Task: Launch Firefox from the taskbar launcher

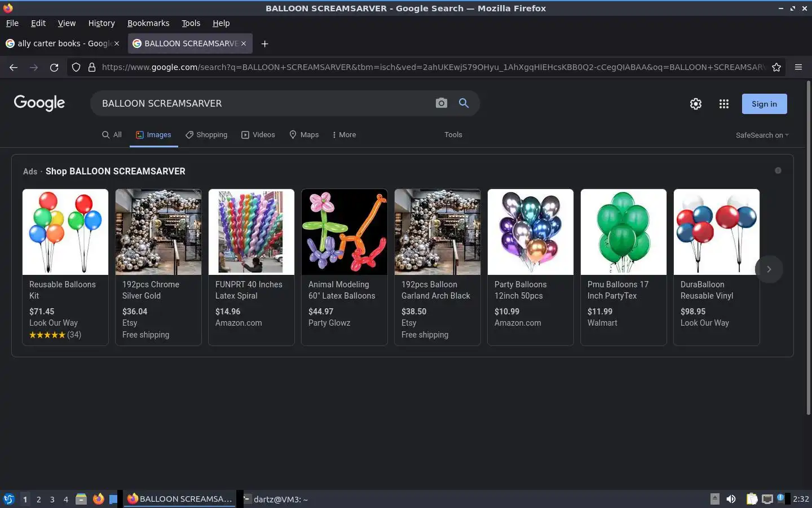Action: [x=99, y=499]
